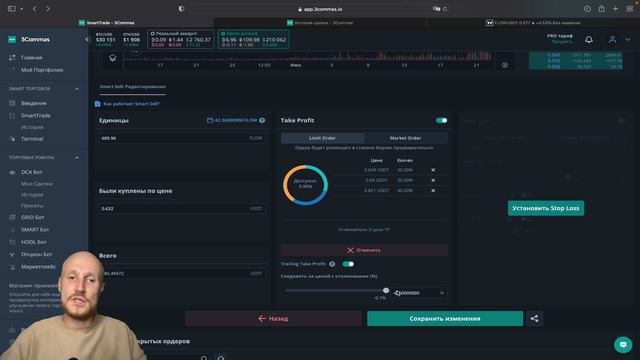Click the wallet FLOW balance link in Единицы
Image resolution: width=640 pixels, height=360 pixels.
coord(232,120)
